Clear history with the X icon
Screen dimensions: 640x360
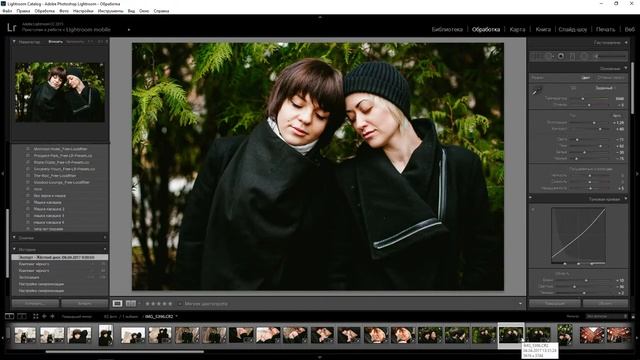click(105, 249)
